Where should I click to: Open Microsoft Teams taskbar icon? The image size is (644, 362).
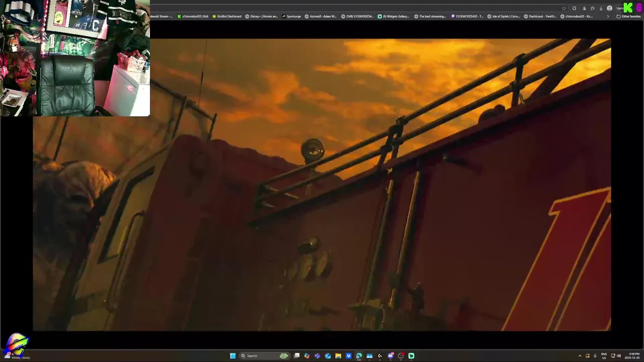pos(317,355)
